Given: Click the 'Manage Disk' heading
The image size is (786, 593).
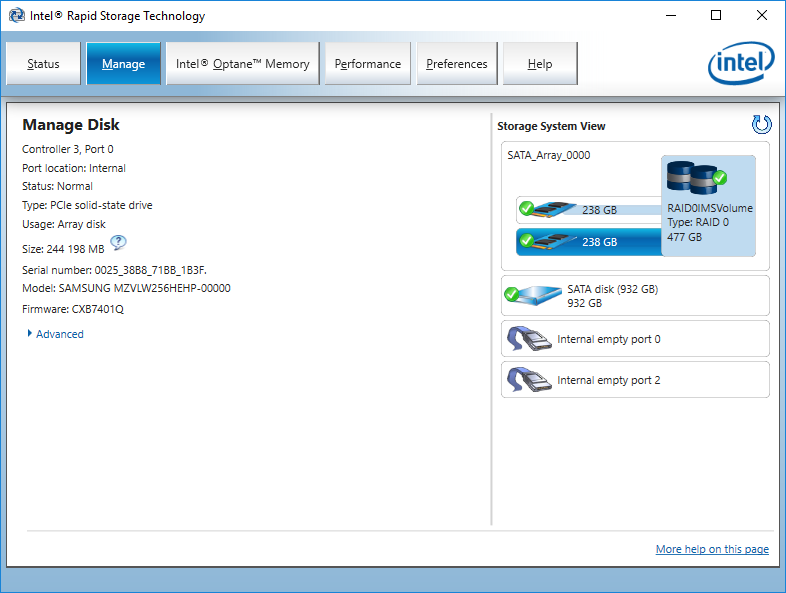Looking at the screenshot, I should pos(71,124).
